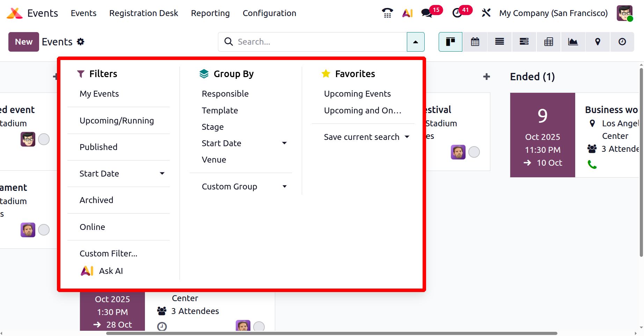This screenshot has width=644, height=336.
Task: Open activity view
Action: pyautogui.click(x=622, y=42)
